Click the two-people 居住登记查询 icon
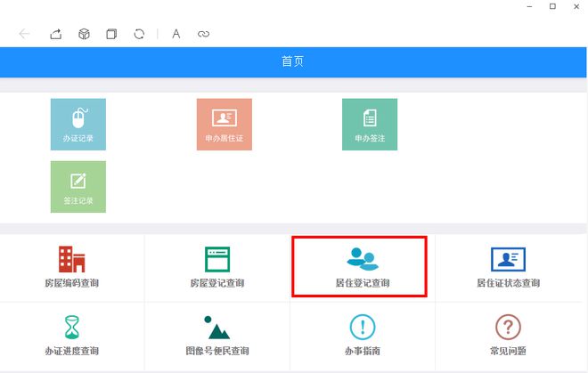The height and width of the screenshot is (373, 588). pos(363,259)
